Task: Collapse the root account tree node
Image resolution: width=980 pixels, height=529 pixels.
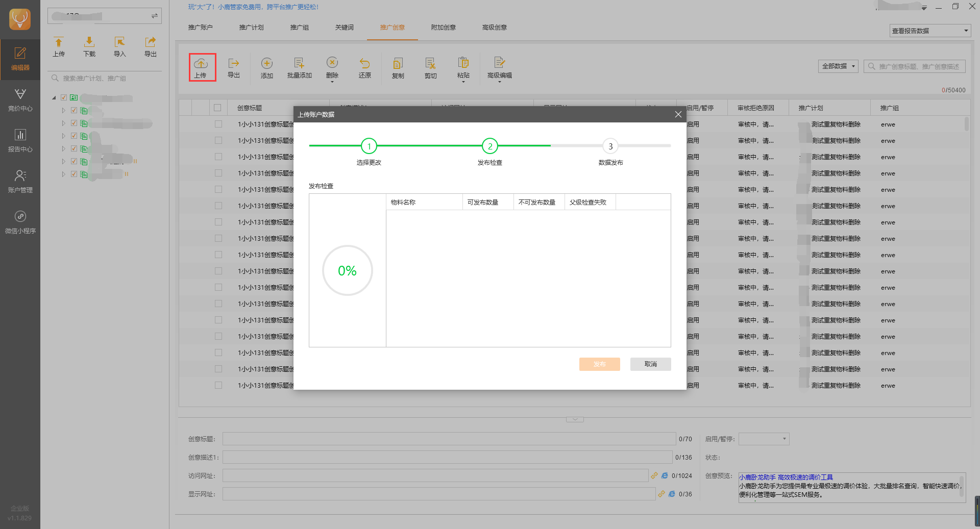Action: click(54, 97)
